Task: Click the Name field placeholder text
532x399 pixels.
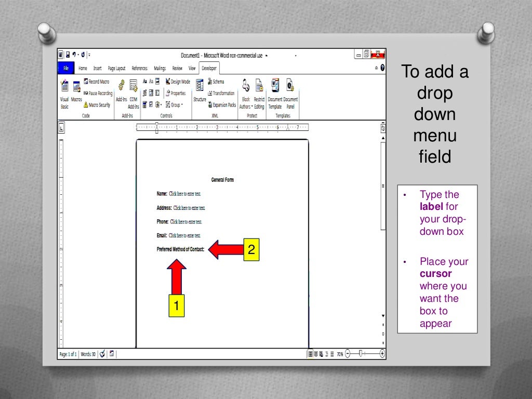Action: 185,194
